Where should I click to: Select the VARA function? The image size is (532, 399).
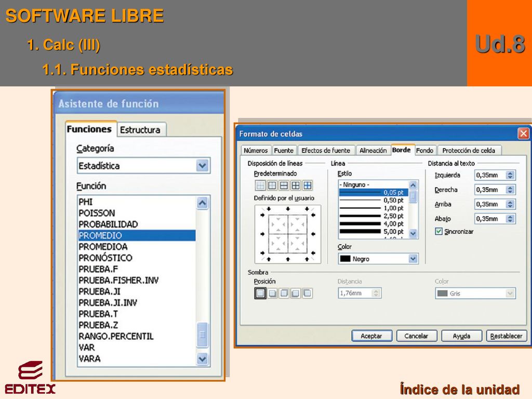tap(137, 358)
